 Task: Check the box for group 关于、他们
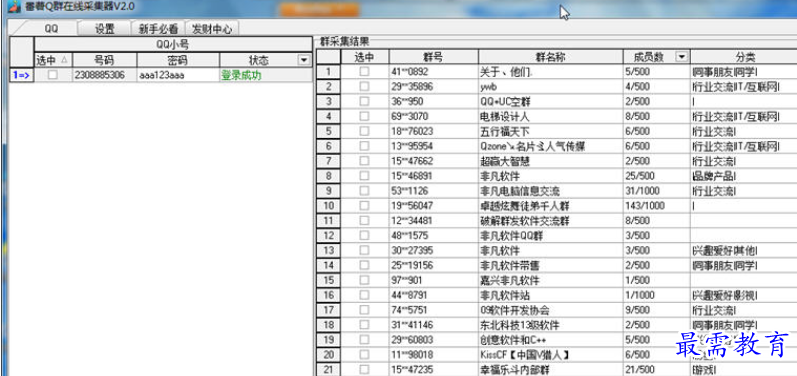point(364,72)
